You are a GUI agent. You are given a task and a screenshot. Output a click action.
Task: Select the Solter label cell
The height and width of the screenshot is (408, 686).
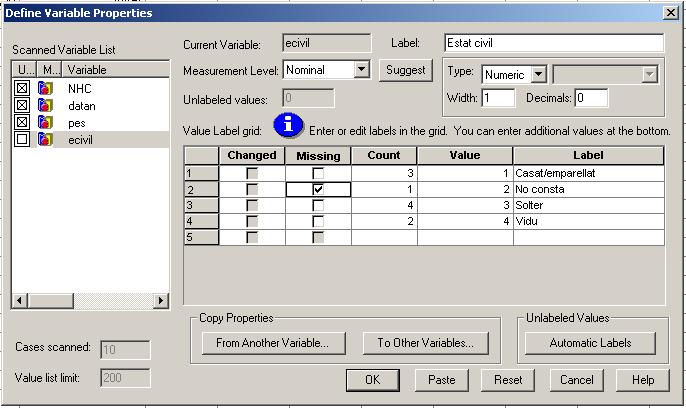coord(588,205)
